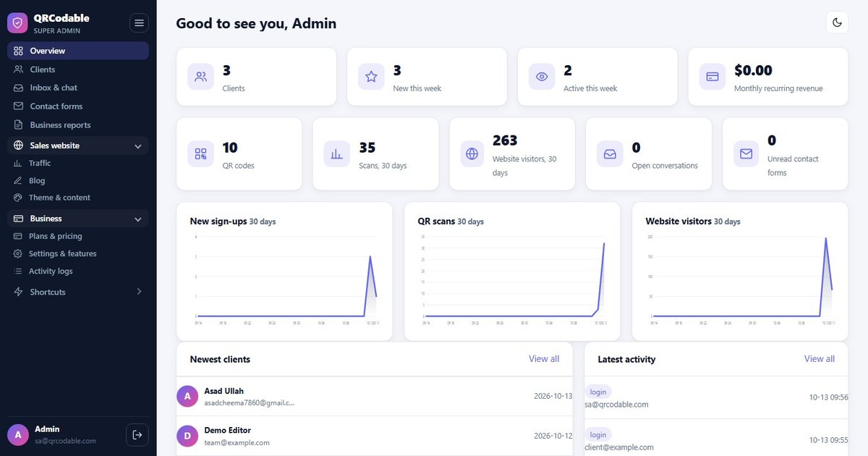Click the login badge above client@example.com

(598, 435)
